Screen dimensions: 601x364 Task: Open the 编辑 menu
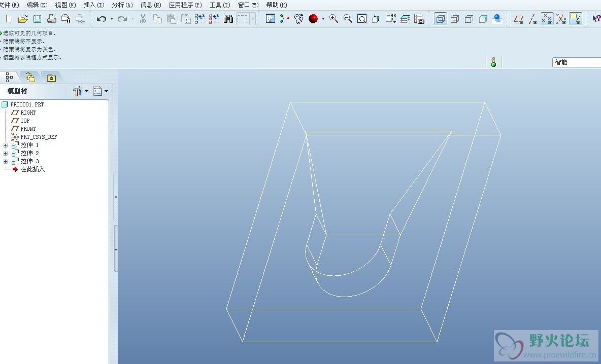[37, 5]
